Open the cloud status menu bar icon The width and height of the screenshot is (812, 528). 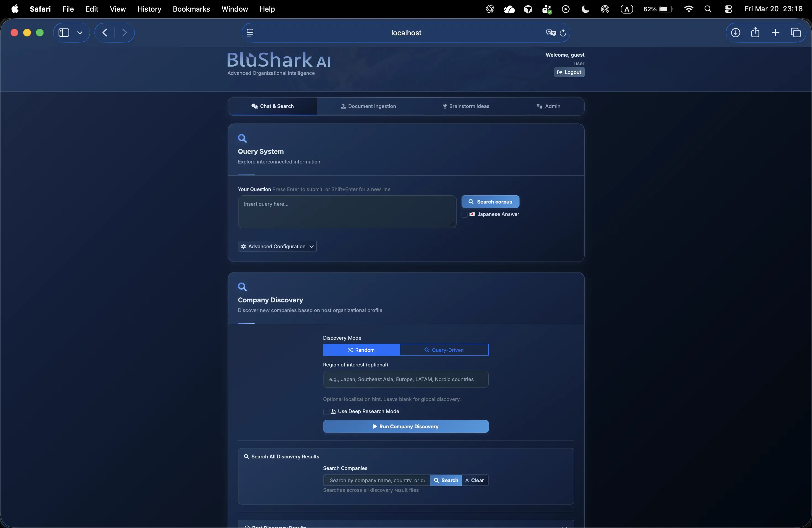509,9
